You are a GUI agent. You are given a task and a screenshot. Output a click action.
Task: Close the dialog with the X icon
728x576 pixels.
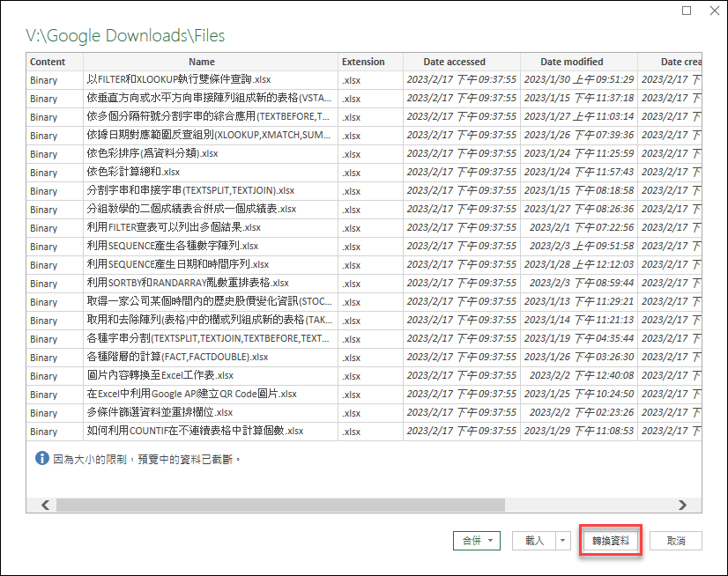(715, 11)
